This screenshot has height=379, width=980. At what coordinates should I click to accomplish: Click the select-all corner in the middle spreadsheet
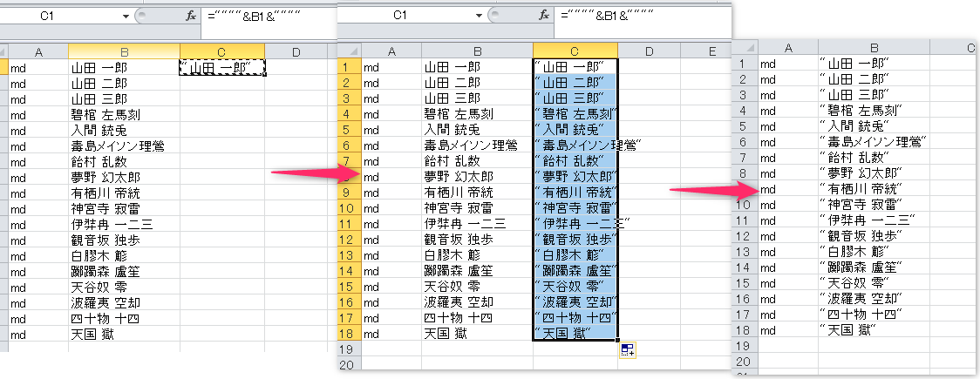coord(347,52)
